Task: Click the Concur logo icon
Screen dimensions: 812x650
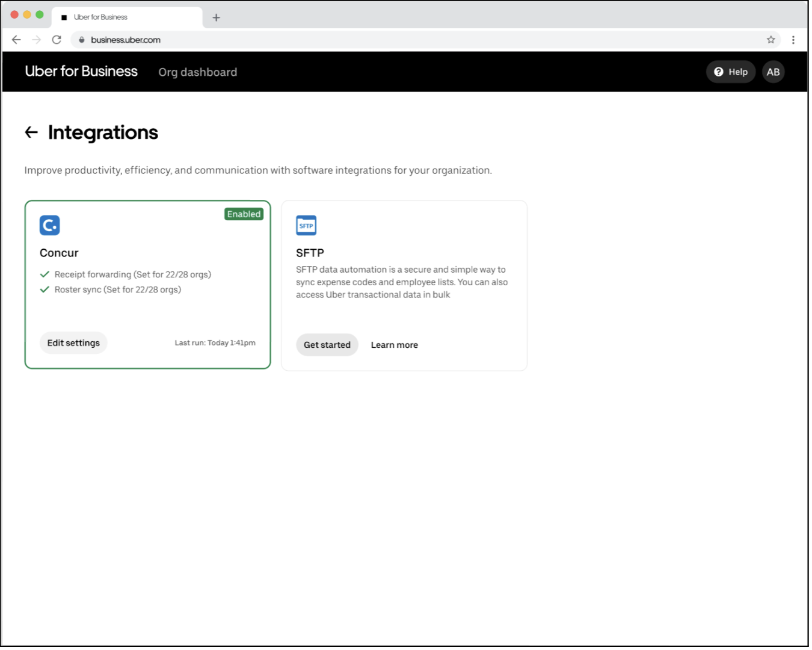Action: [x=49, y=225]
